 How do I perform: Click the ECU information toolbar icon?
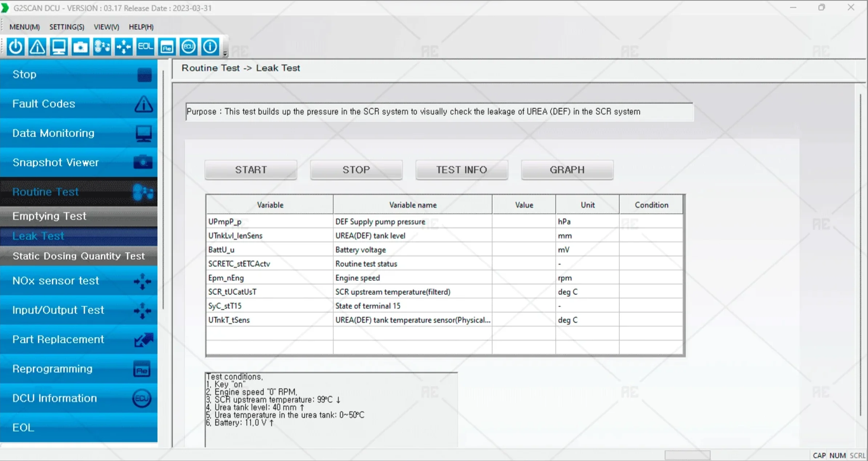pyautogui.click(x=188, y=47)
